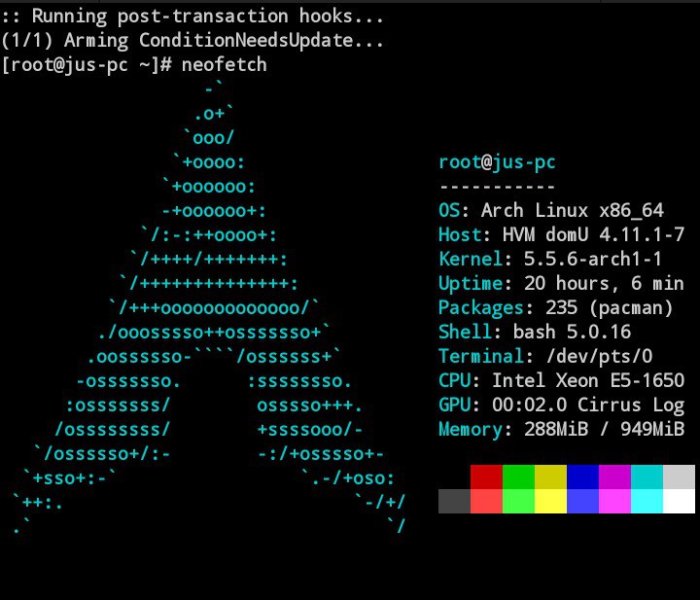
Task: Click the dashed separator under root@jus-pc
Action: coord(497,187)
